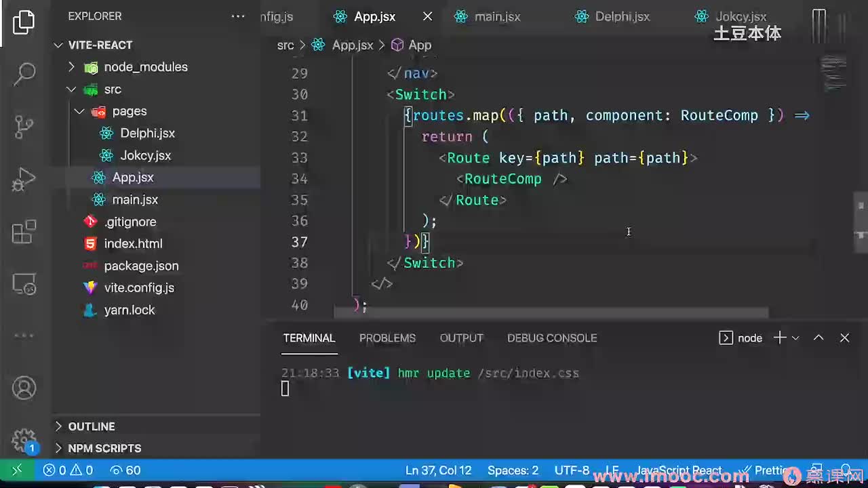Open the Remote Explorer icon
The height and width of the screenshot is (488, 868).
tap(24, 284)
